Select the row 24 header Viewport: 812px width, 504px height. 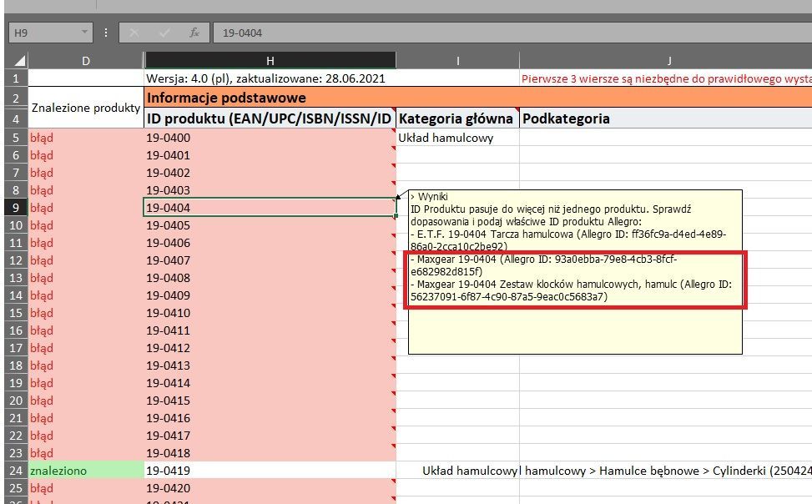click(14, 471)
